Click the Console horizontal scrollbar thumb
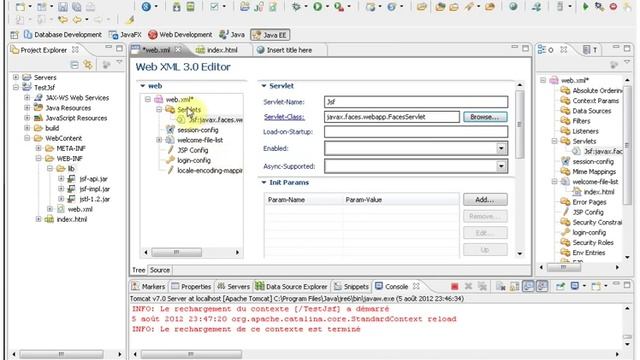The height and width of the screenshot is (360, 640). (x=191, y=354)
